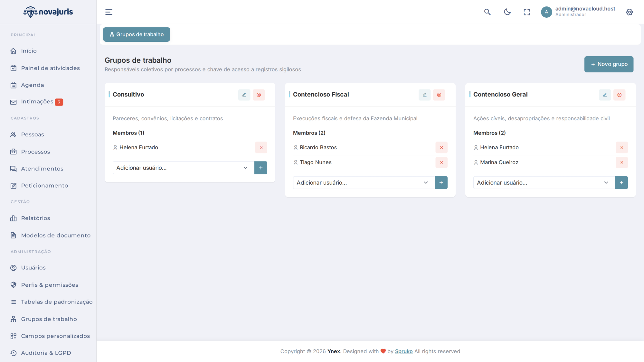Add selected user to Consultivo group
Viewport: 644px width, 362px height.
(x=261, y=168)
